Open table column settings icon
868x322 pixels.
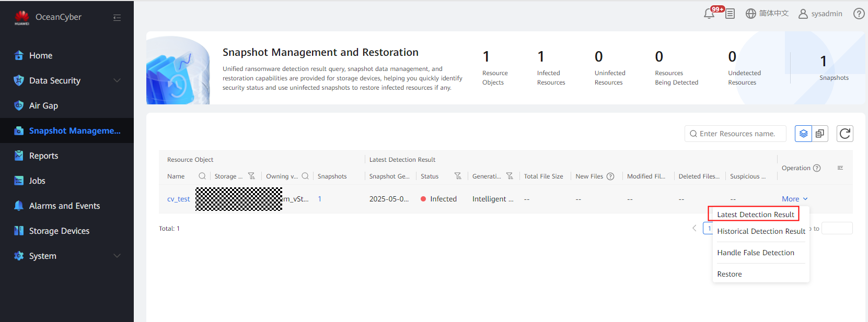click(x=840, y=168)
